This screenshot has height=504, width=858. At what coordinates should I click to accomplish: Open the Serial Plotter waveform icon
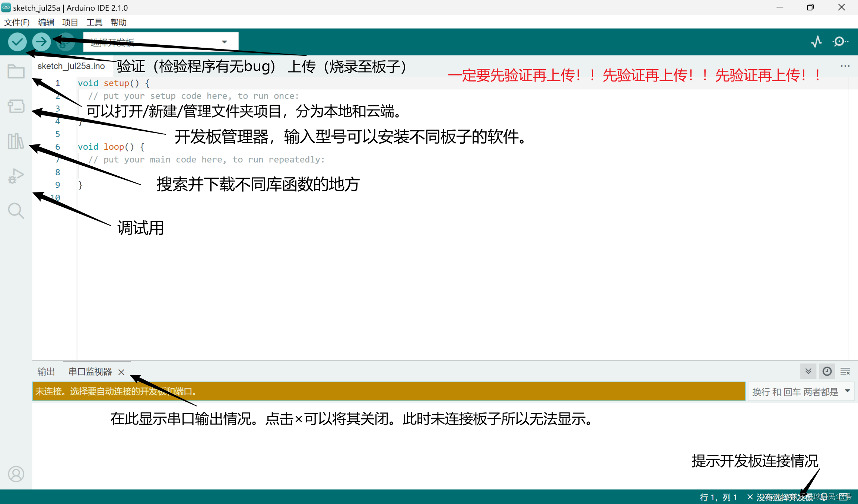(x=816, y=42)
